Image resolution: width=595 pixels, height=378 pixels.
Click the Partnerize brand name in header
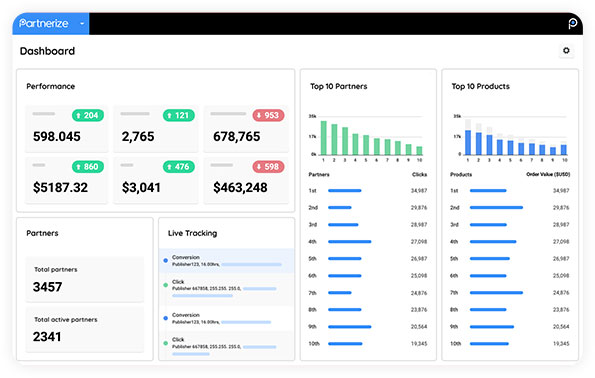click(x=44, y=24)
